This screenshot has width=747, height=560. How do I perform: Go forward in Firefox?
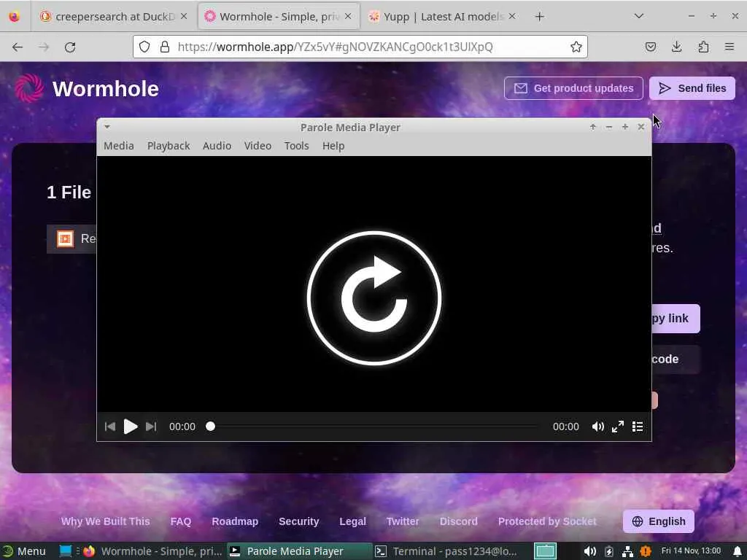click(x=44, y=47)
